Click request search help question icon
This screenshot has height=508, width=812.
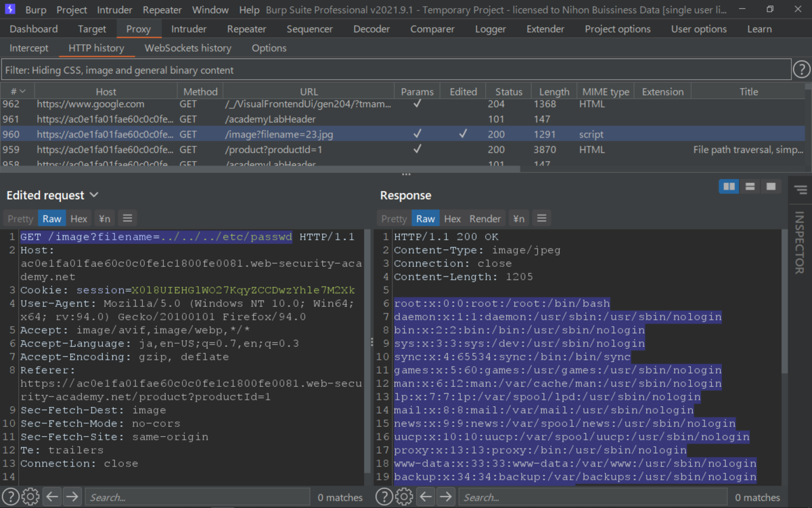11,496
